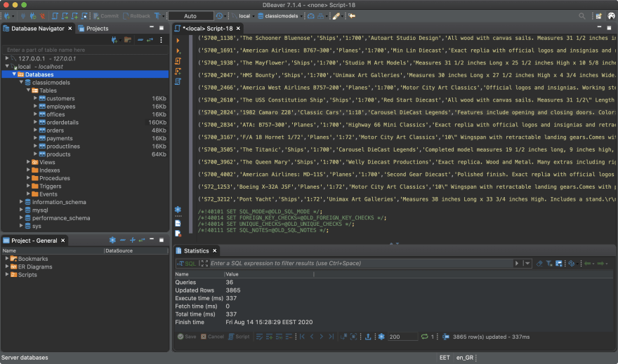The width and height of the screenshot is (618, 364).
Task: Click the Script button in results toolbar
Action: click(239, 337)
